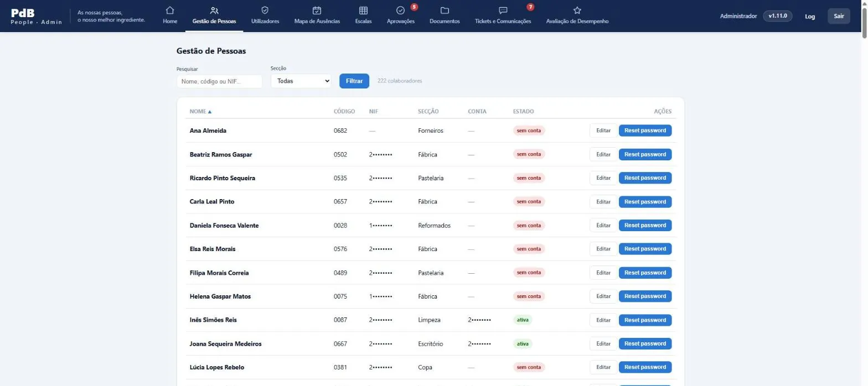Select the Gestão de Pessoas tab
The image size is (868, 386).
(214, 16)
